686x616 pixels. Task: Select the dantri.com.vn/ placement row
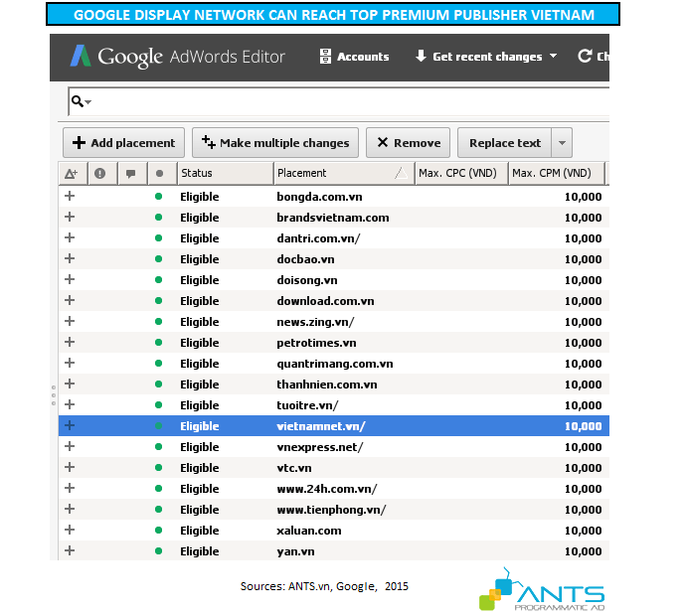pyautogui.click(x=318, y=238)
